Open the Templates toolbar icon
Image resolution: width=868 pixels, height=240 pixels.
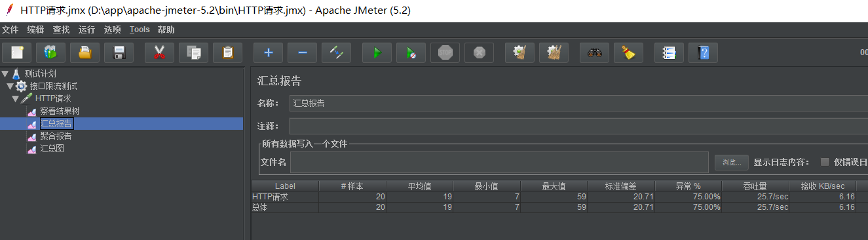pos(51,52)
